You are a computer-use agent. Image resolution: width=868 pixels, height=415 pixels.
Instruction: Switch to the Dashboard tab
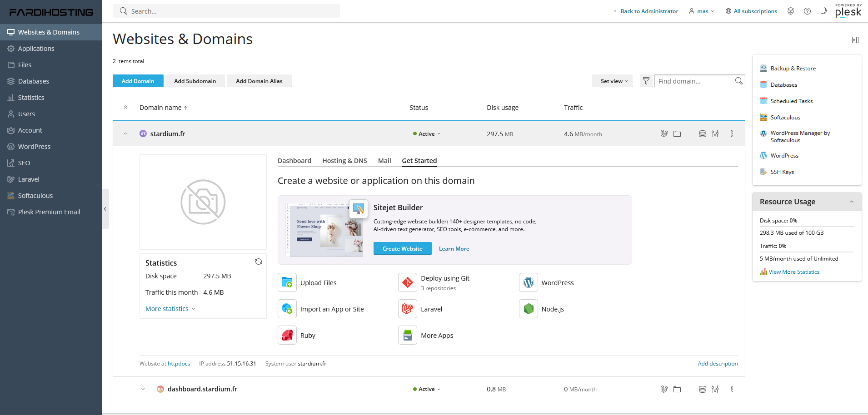pyautogui.click(x=294, y=161)
